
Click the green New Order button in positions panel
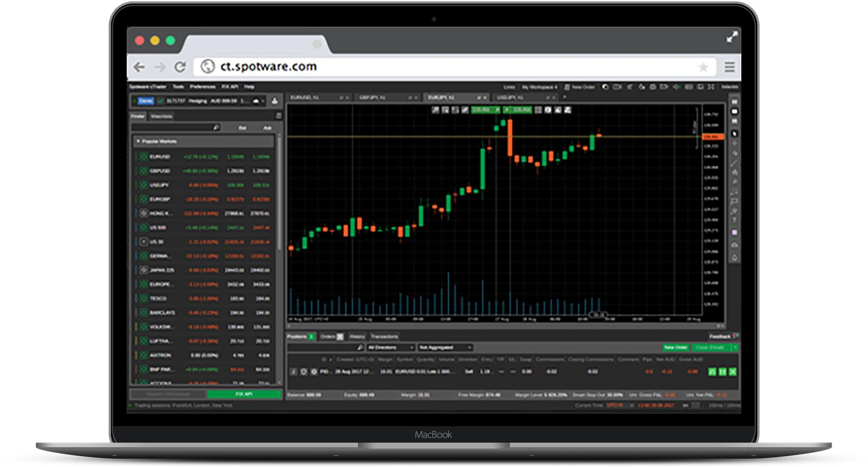[x=675, y=348]
